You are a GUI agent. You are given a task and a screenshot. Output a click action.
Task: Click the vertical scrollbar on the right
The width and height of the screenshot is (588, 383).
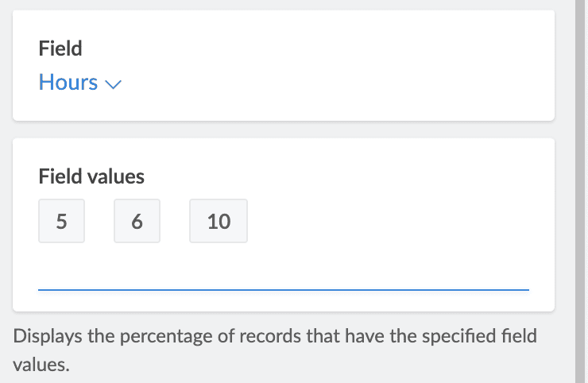(x=581, y=191)
